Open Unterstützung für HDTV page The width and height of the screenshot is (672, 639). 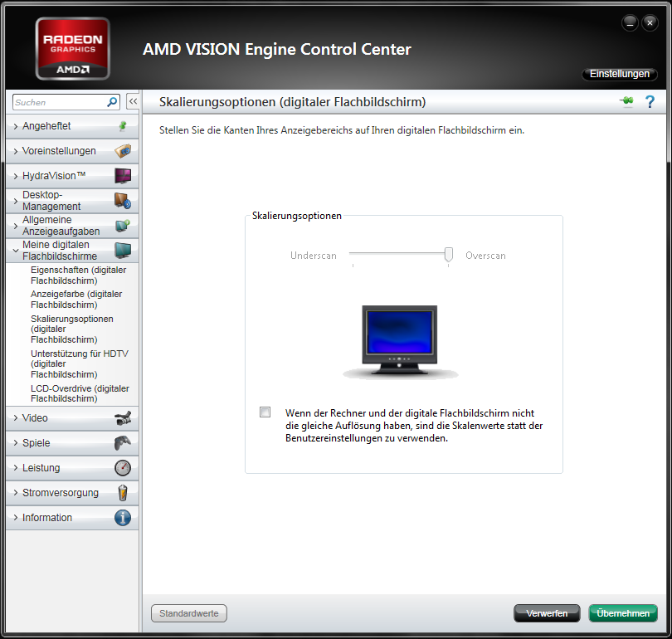[80, 363]
